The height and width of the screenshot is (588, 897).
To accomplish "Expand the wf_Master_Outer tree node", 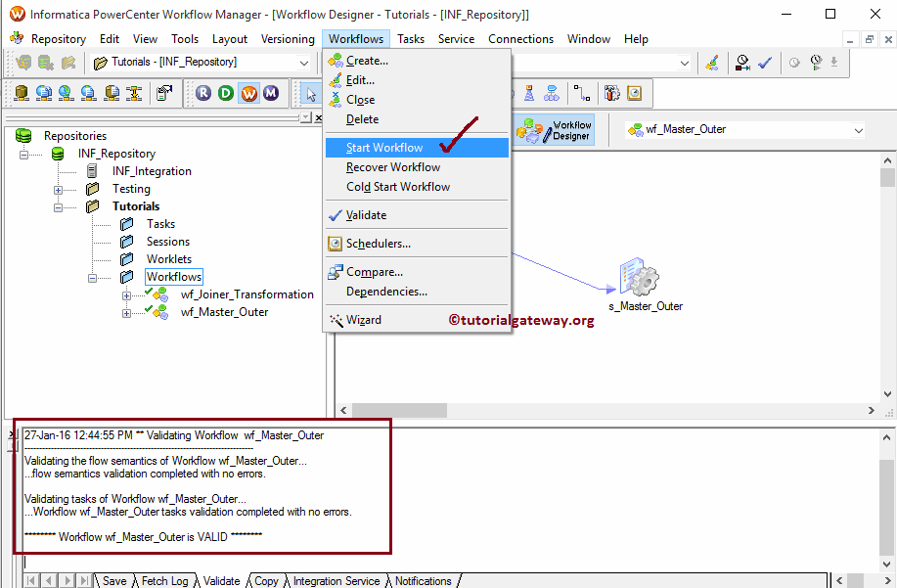I will 126,313.
